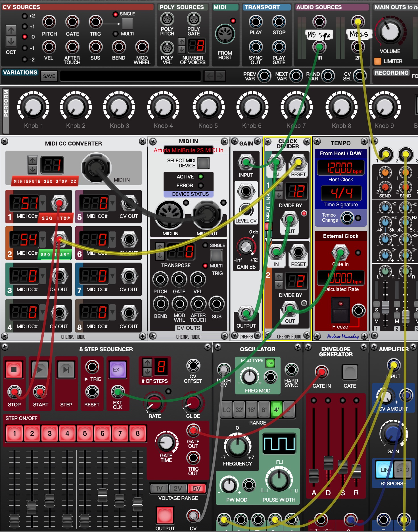Image resolution: width=418 pixels, height=532 pixels.
Task: Click the PLAY GATE jack
Action: (279, 47)
